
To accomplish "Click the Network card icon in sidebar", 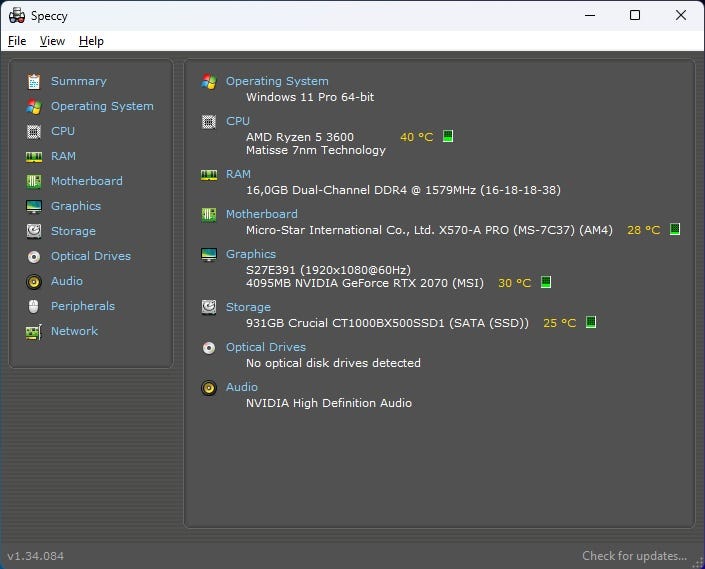I will tap(34, 332).
